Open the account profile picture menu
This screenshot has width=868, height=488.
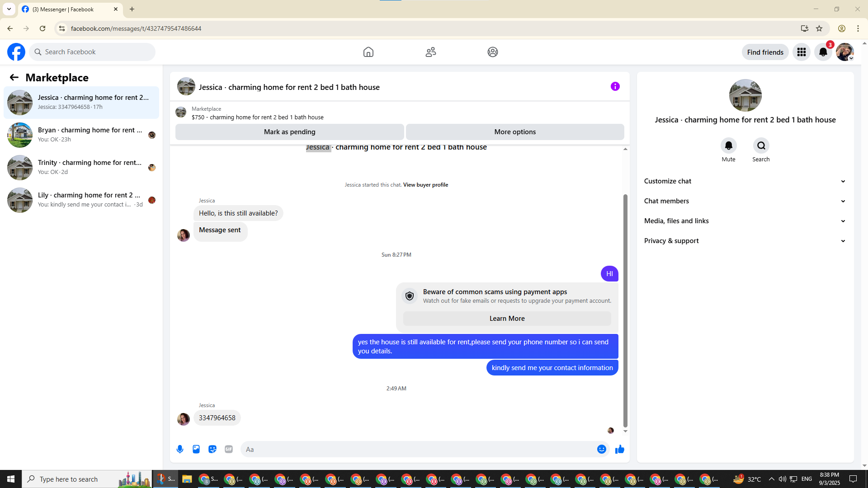tap(845, 52)
